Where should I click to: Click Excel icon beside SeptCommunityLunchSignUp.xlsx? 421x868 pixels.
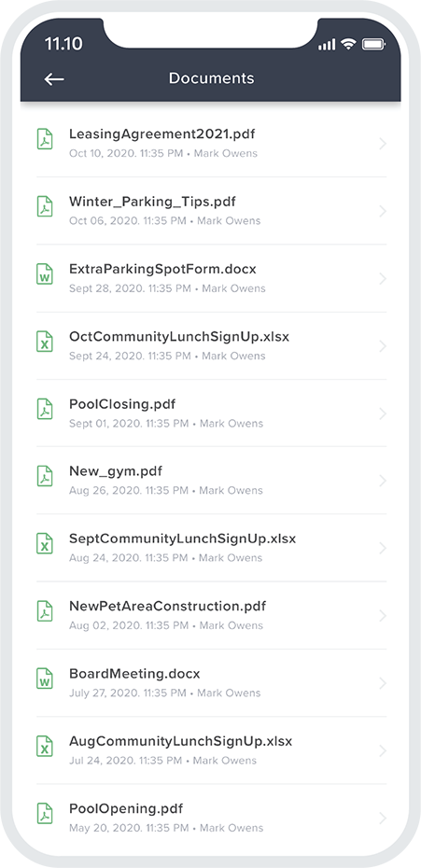[45, 543]
